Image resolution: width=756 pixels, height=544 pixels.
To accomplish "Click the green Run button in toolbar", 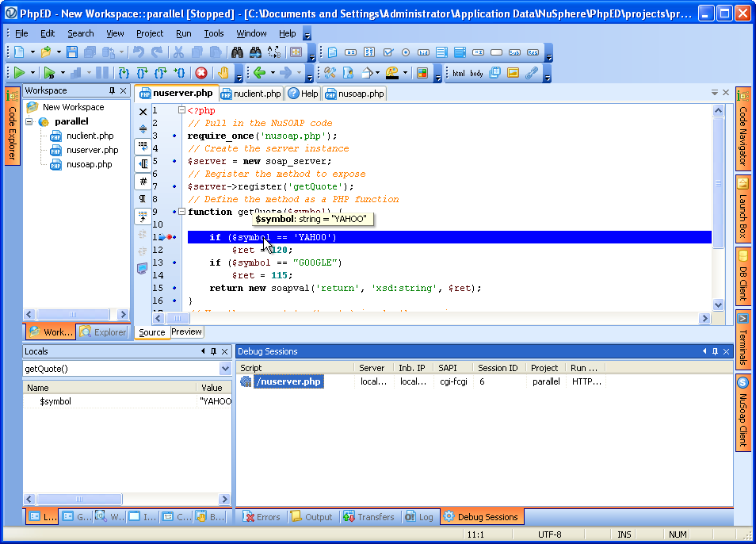I will 20,73.
